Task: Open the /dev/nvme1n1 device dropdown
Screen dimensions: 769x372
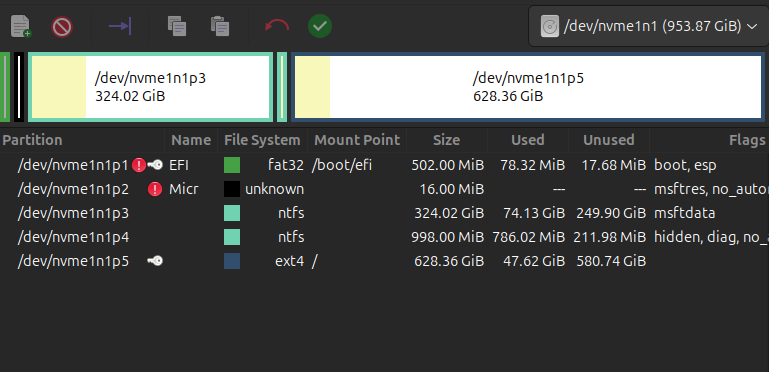Action: coord(648,26)
